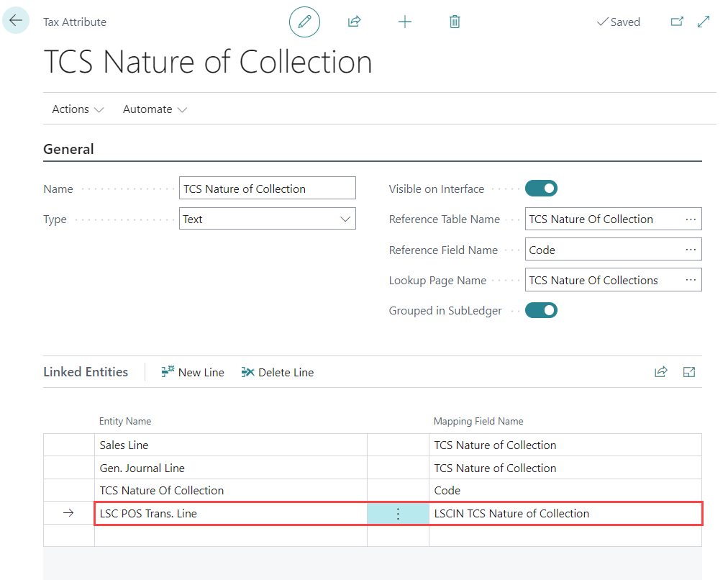Toggle edit mode with pencil icon
This screenshot has height=580, width=728.
(x=304, y=22)
